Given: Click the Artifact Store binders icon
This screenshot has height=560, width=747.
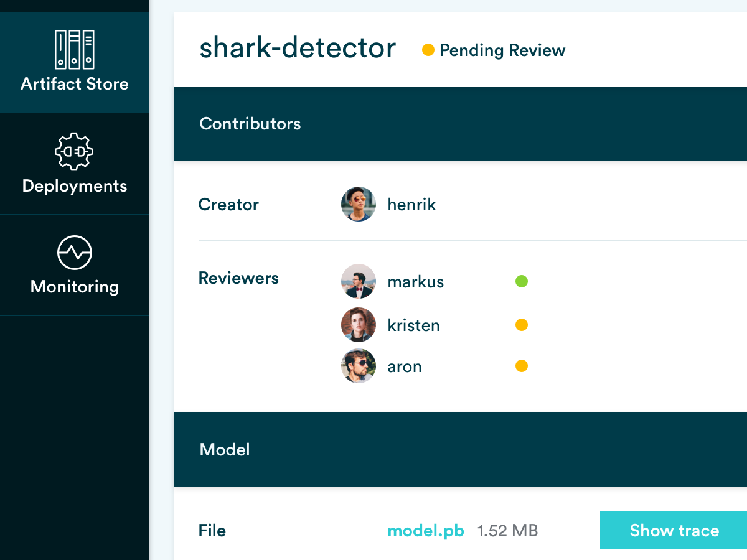Looking at the screenshot, I should coord(75,49).
